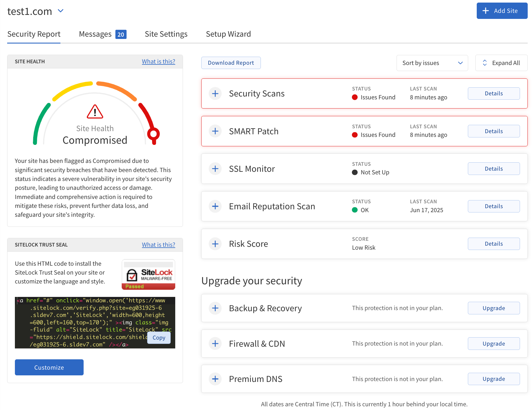Click What is this? link for Site Health
Screen dimensions: 532x410
click(158, 62)
